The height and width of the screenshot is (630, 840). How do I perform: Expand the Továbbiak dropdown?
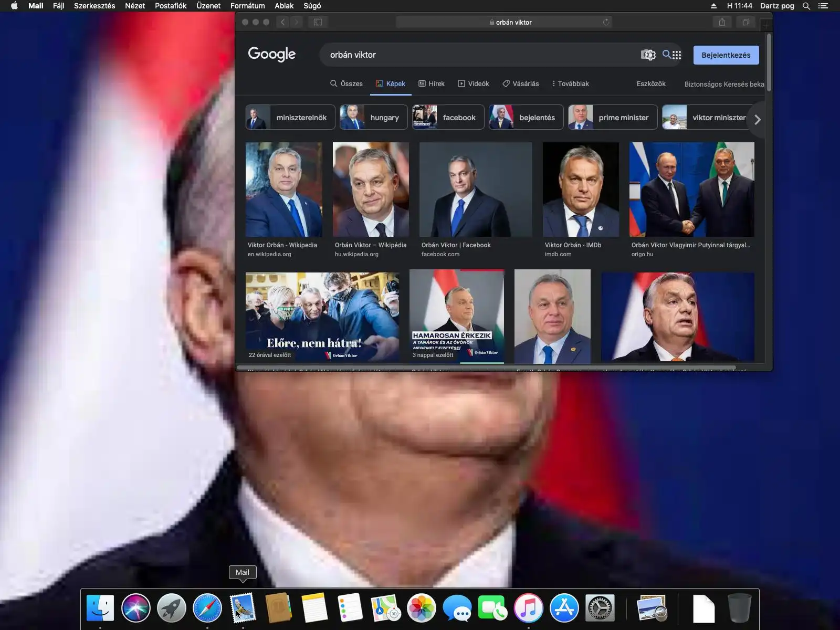pyautogui.click(x=571, y=83)
